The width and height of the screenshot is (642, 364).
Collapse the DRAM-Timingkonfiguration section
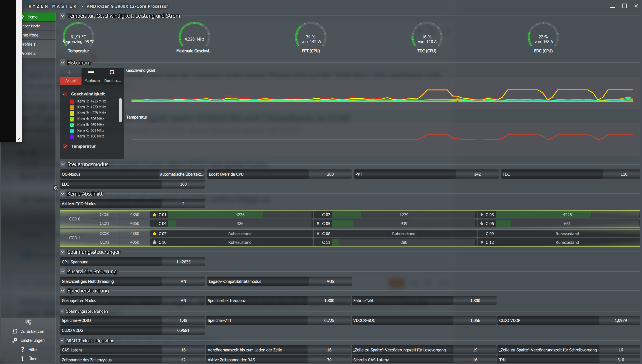click(x=62, y=340)
